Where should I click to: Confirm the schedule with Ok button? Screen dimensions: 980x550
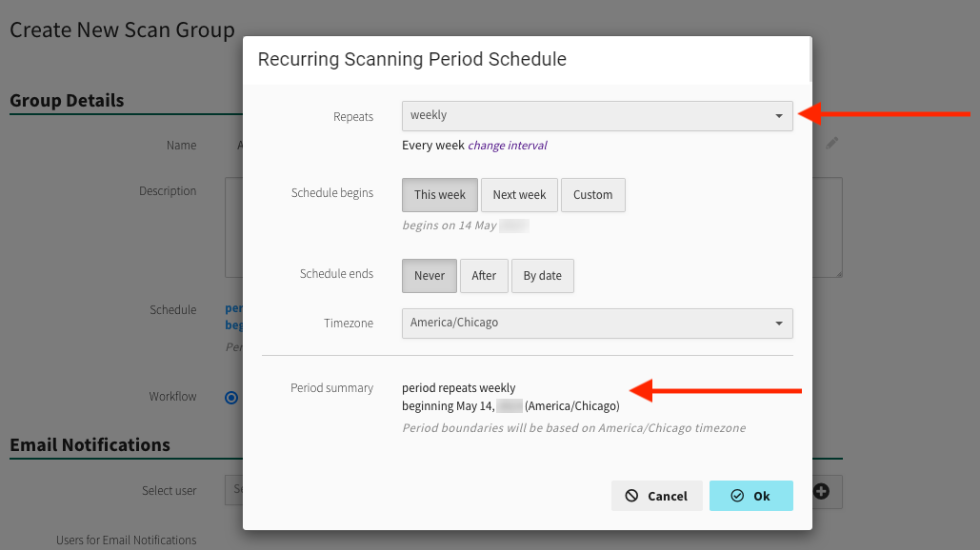click(750, 496)
